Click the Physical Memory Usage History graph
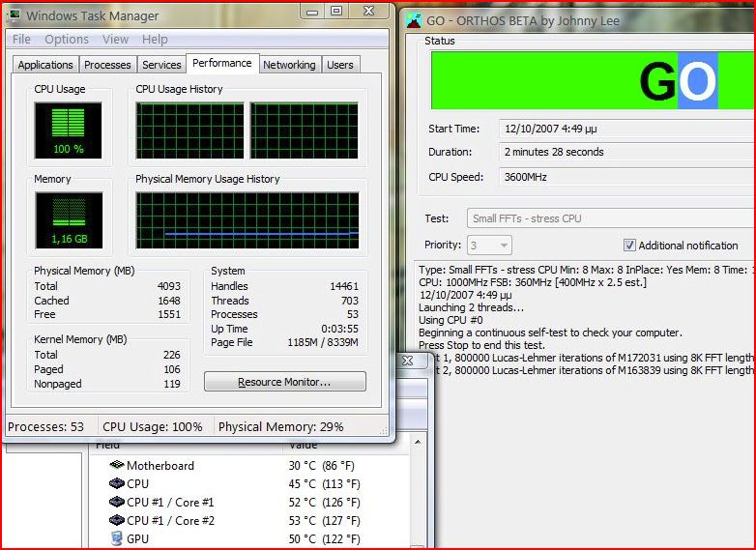The height and width of the screenshot is (550, 756). 247,220
